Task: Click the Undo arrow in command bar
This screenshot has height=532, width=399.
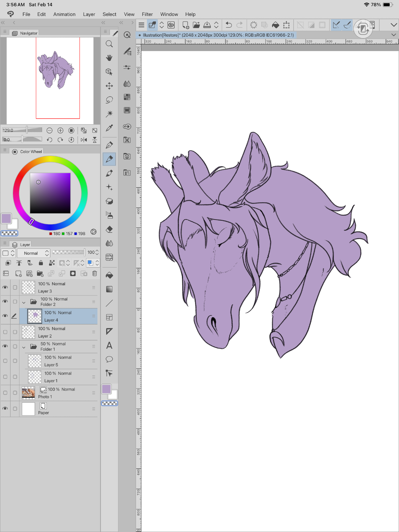Action: (228, 25)
